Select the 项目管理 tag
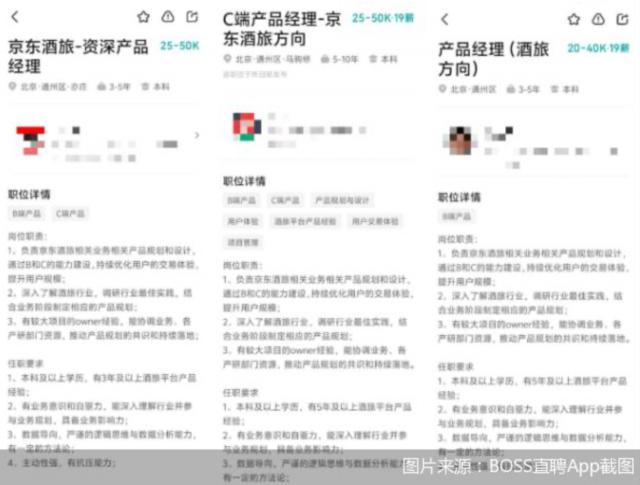640x485 pixels. coord(243,242)
